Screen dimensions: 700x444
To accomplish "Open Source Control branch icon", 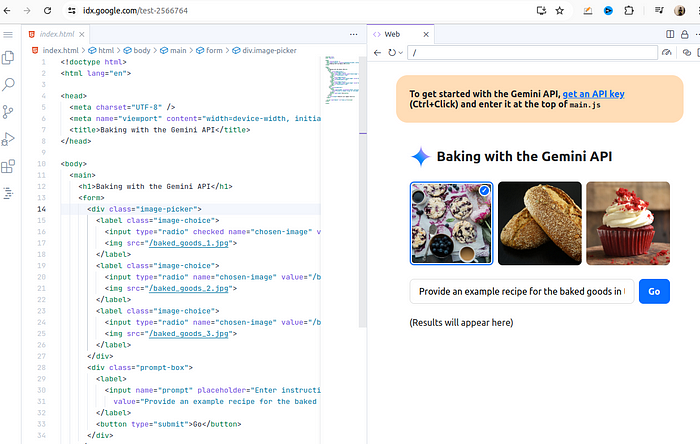I will point(8,112).
